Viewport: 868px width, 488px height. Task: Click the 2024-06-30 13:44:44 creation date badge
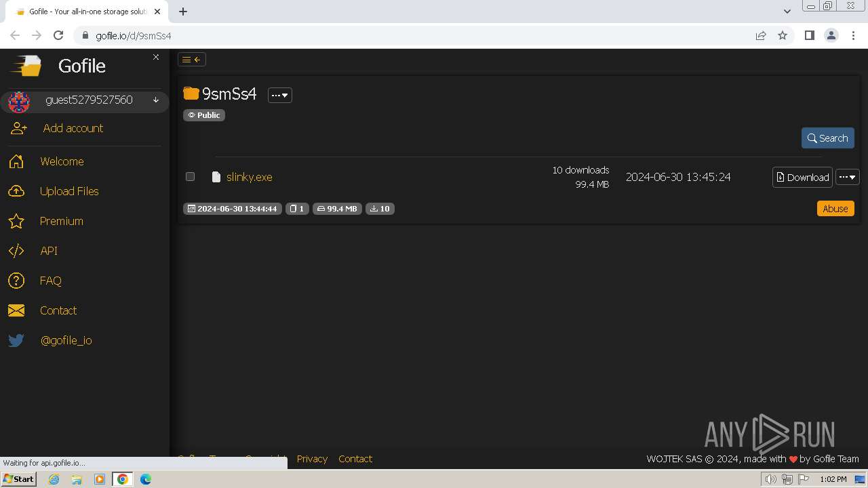232,209
